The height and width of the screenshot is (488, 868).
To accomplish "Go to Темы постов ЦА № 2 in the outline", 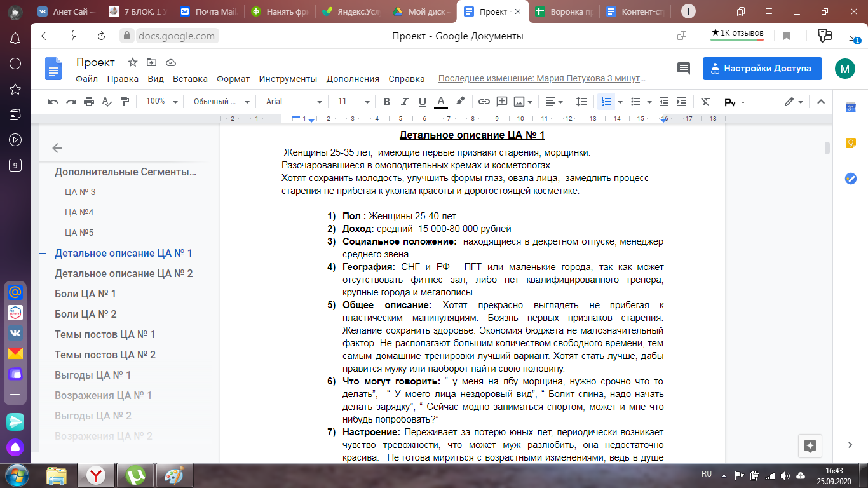I will pyautogui.click(x=105, y=355).
